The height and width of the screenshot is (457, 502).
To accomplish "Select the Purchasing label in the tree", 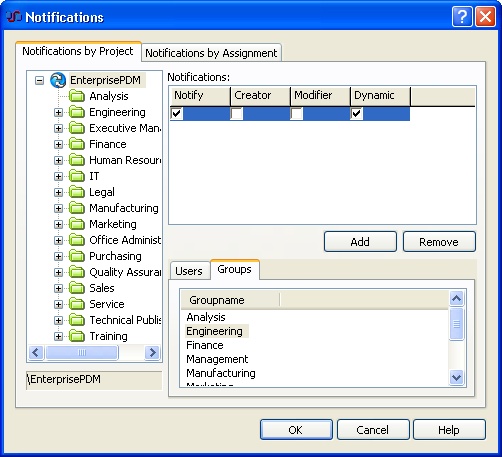I will point(115,256).
